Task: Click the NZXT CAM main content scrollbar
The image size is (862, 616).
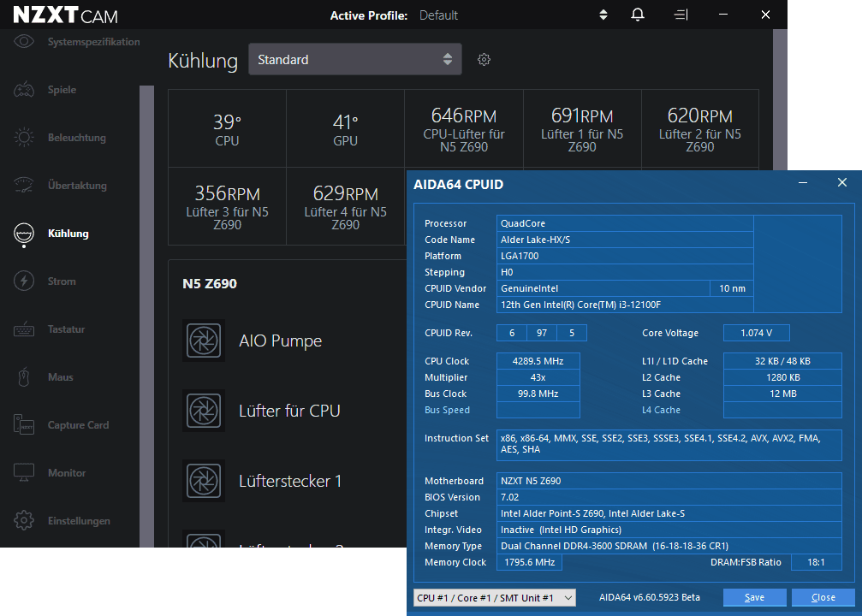Action: pos(780,99)
